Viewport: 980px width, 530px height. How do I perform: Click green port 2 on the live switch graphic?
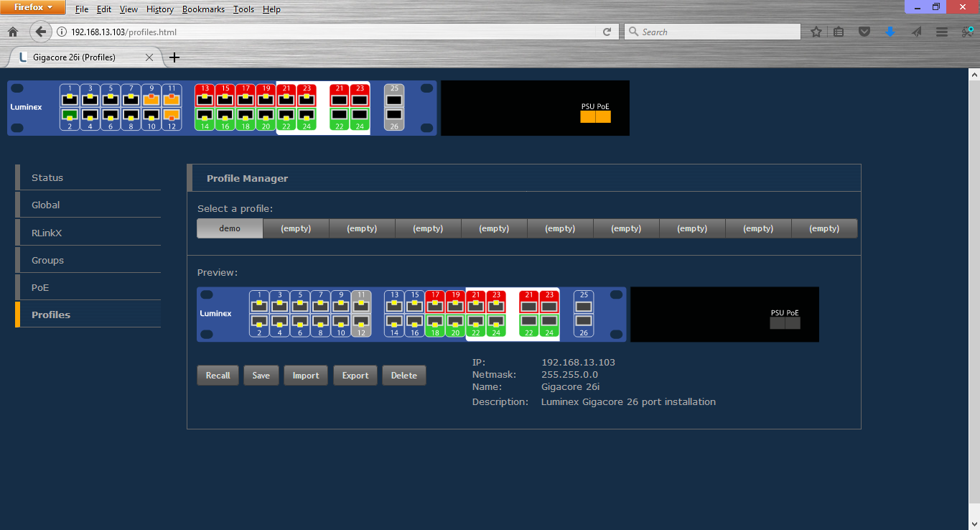(70, 119)
